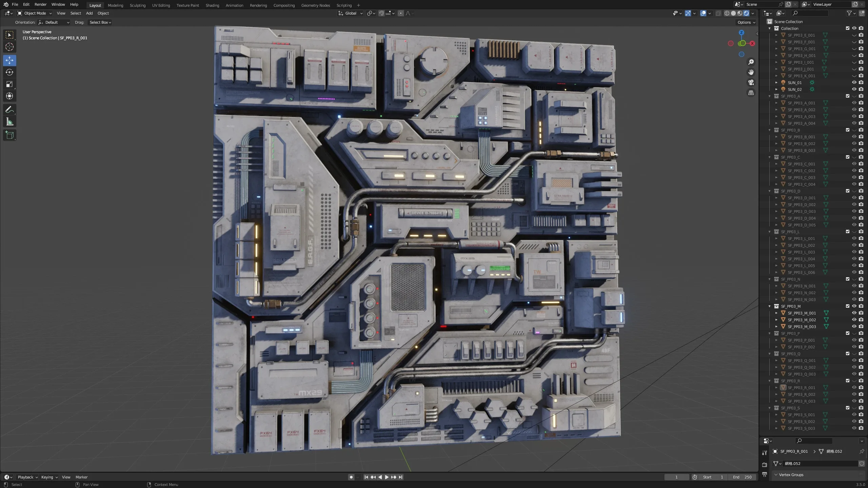
Task: Collapse the SF_PP03_B collection
Action: [770, 130]
